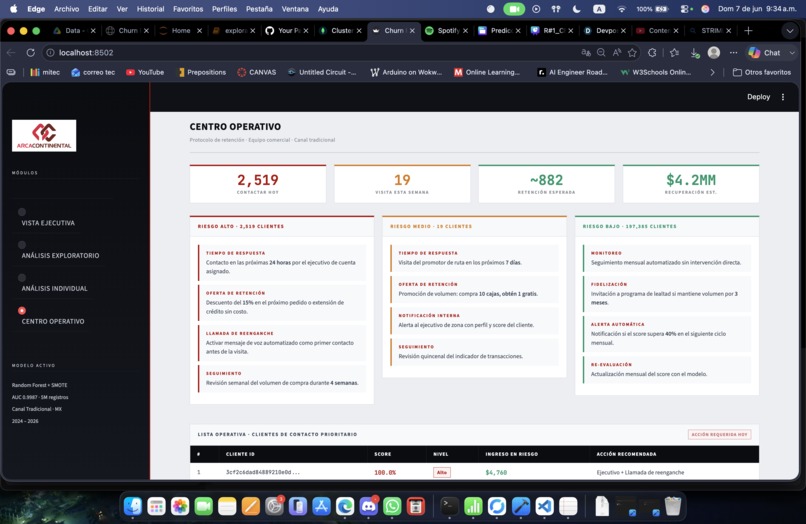Open Visual Studio Code from the Dock
The height and width of the screenshot is (524, 806).
coord(544,506)
